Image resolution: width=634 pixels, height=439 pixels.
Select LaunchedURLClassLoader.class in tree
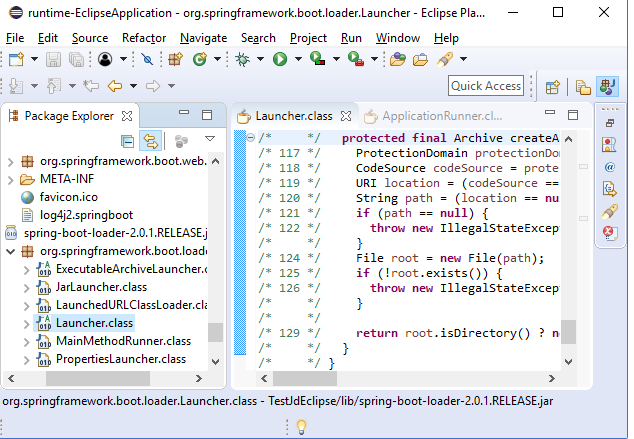pyautogui.click(x=131, y=305)
